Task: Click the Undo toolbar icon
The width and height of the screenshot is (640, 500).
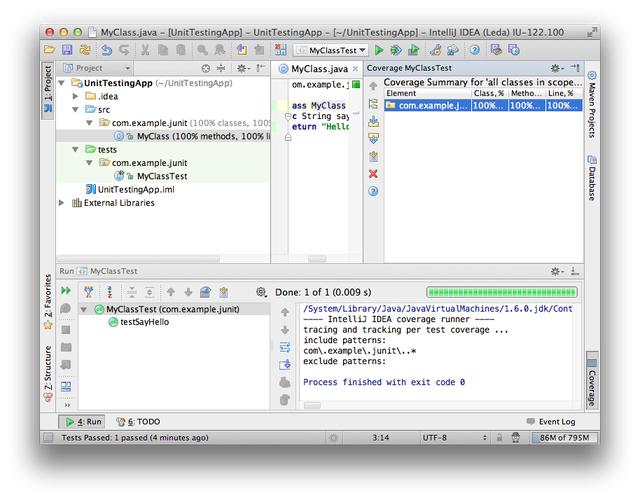Action: 107,50
